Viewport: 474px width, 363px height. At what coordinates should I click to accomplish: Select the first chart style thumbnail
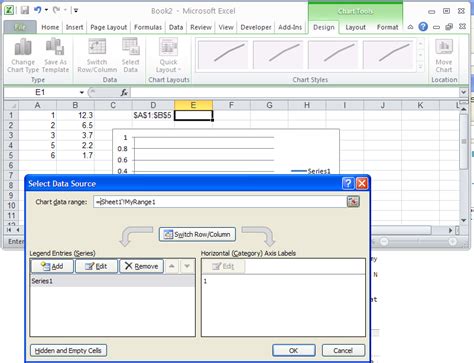click(223, 55)
